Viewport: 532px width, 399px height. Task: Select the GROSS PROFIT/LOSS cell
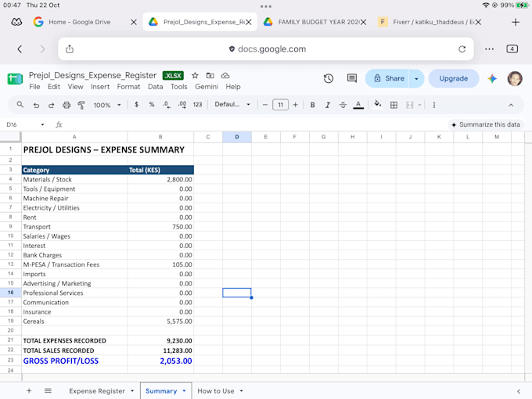[74, 361]
